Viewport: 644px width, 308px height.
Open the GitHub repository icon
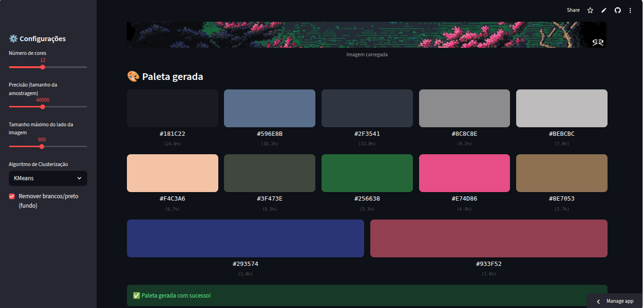(617, 10)
